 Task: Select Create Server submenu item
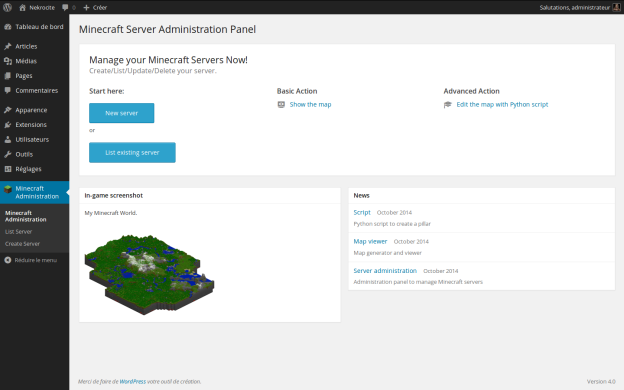[22, 244]
